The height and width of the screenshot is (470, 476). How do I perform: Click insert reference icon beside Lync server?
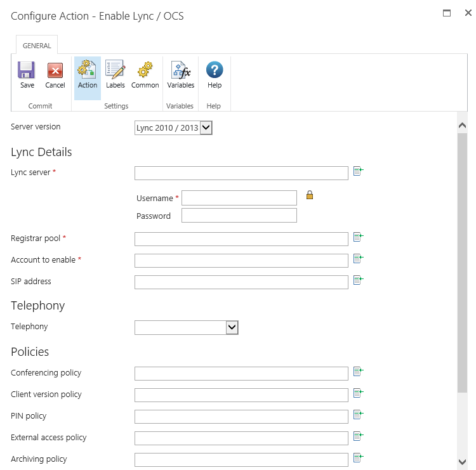358,171
